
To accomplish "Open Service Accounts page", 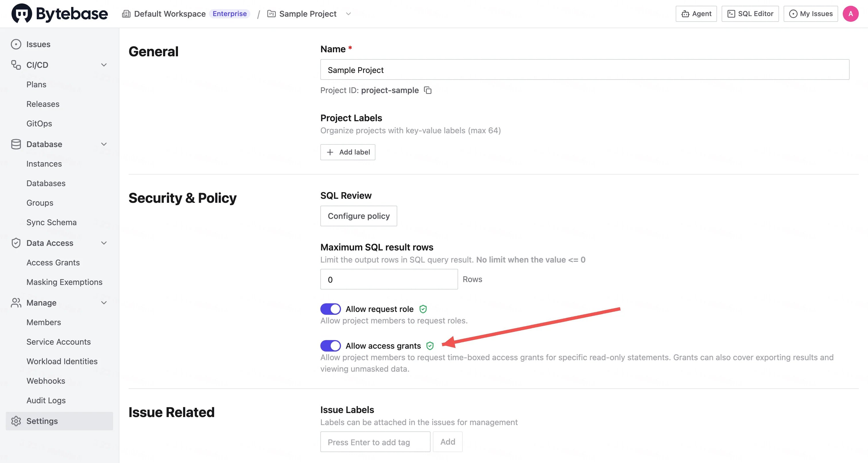I will coord(59,342).
